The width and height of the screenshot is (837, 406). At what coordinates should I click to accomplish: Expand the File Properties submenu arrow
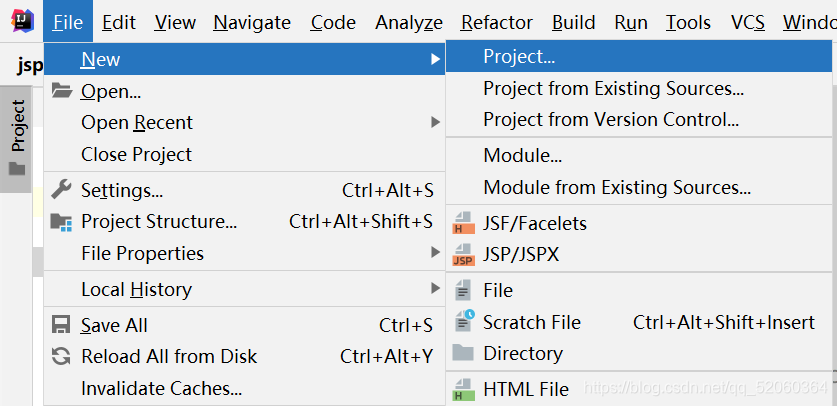(436, 253)
